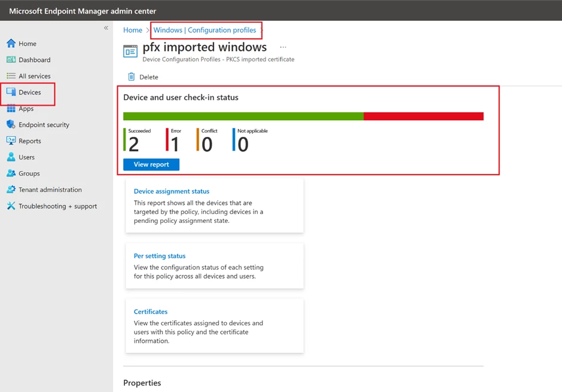Open the Certificates report

click(150, 311)
